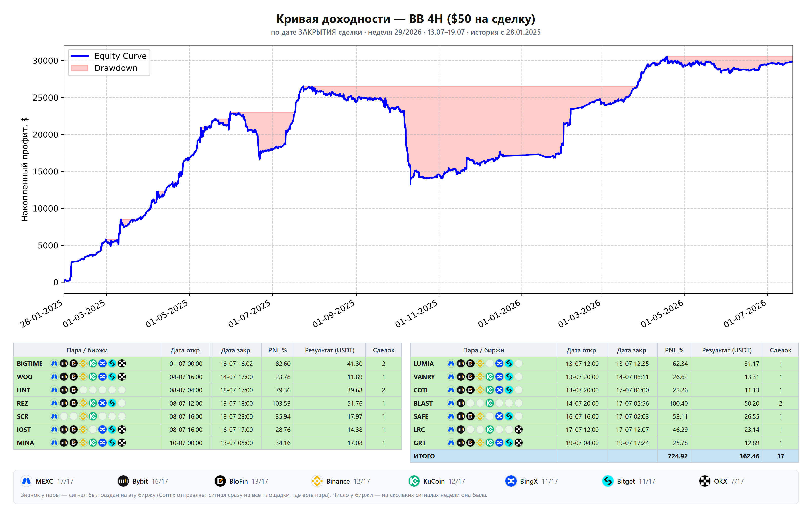Select the REZ pair row
This screenshot has height=513, width=812.
click(207, 403)
